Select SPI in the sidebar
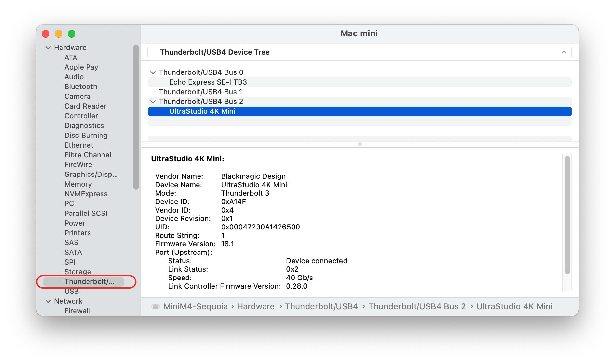Screen dimensions: 615x364 click(x=70, y=262)
